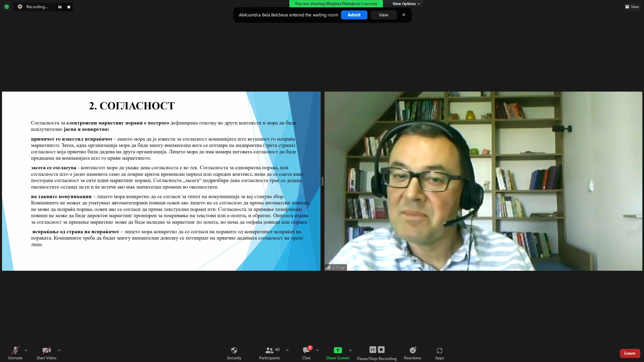Pause recording in the bottom toolbar

[373, 350]
